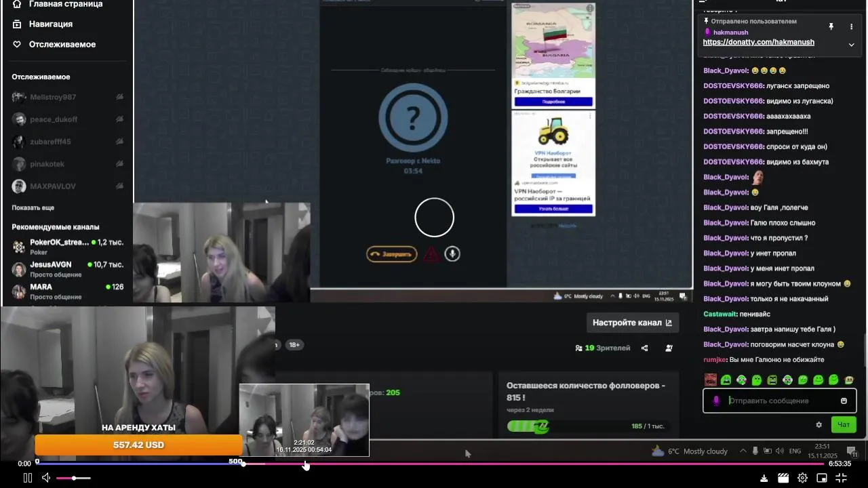The image size is (868, 488).
Task: Open followed channel zubarefff45
Action: pyautogui.click(x=66, y=142)
